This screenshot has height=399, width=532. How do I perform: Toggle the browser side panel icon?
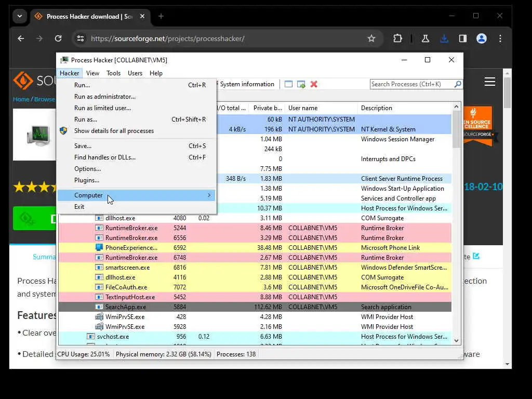(463, 38)
